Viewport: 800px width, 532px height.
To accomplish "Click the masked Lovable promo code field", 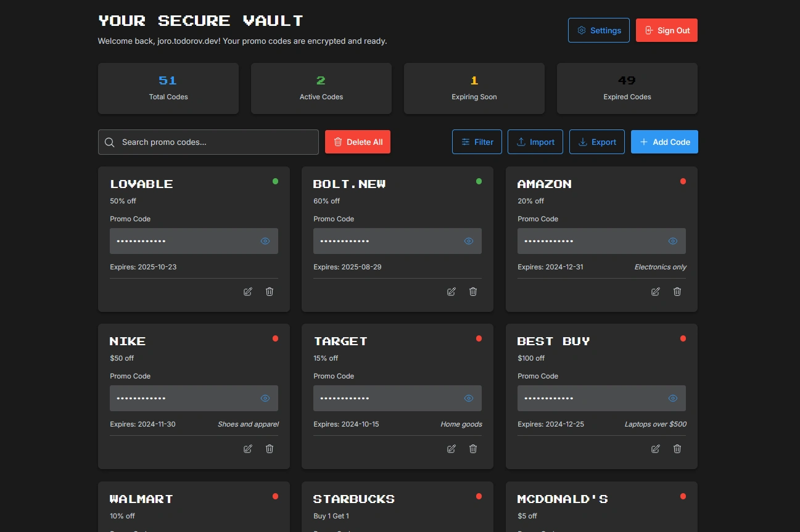I will [194, 241].
